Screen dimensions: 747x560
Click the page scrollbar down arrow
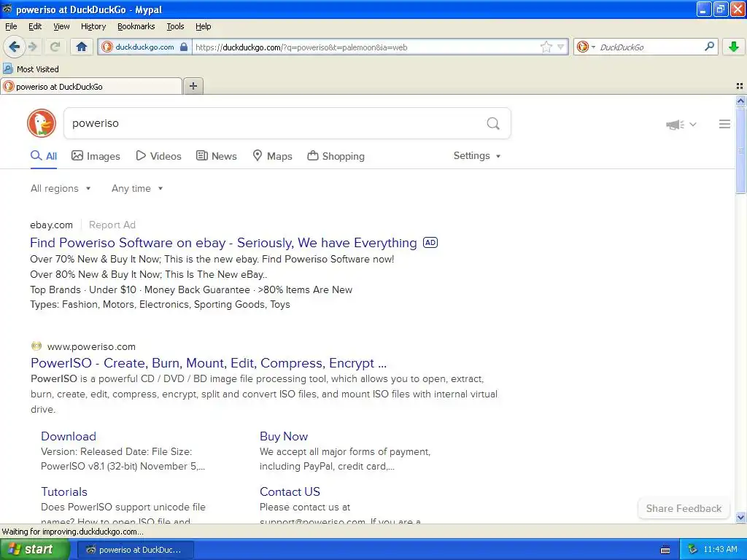pyautogui.click(x=740, y=517)
